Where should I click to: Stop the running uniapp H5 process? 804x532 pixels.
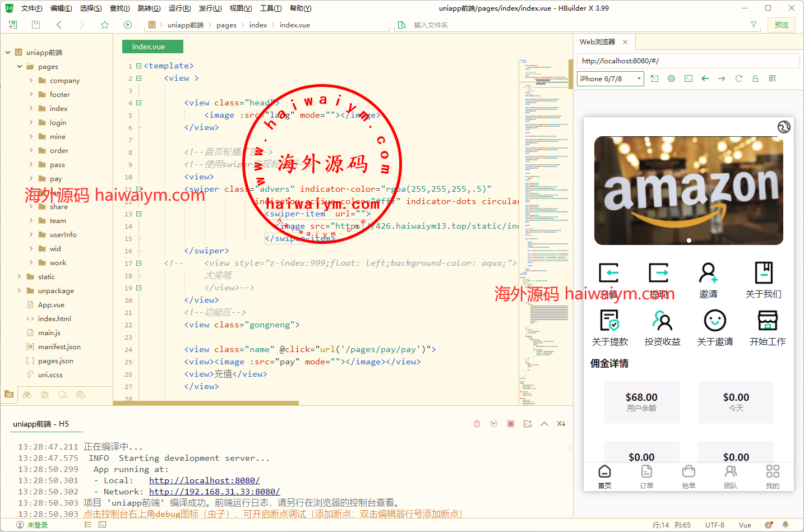[x=511, y=424]
